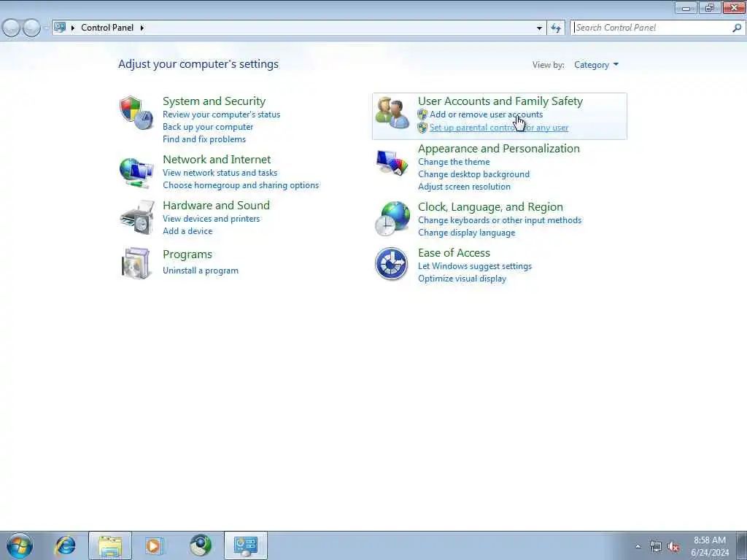The width and height of the screenshot is (747, 560).
Task: Click Add or remove user accounts
Action: pyautogui.click(x=486, y=114)
